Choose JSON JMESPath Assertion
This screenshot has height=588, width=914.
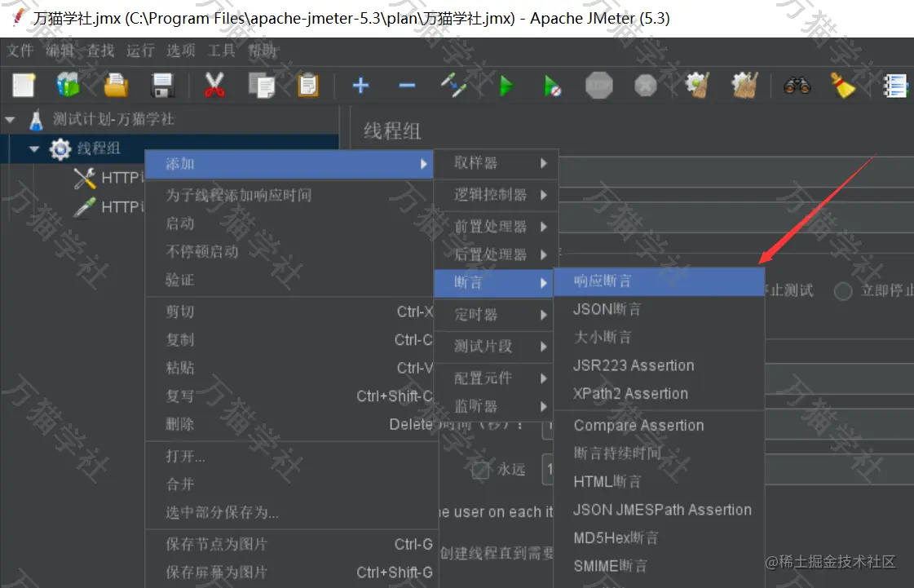click(660, 510)
